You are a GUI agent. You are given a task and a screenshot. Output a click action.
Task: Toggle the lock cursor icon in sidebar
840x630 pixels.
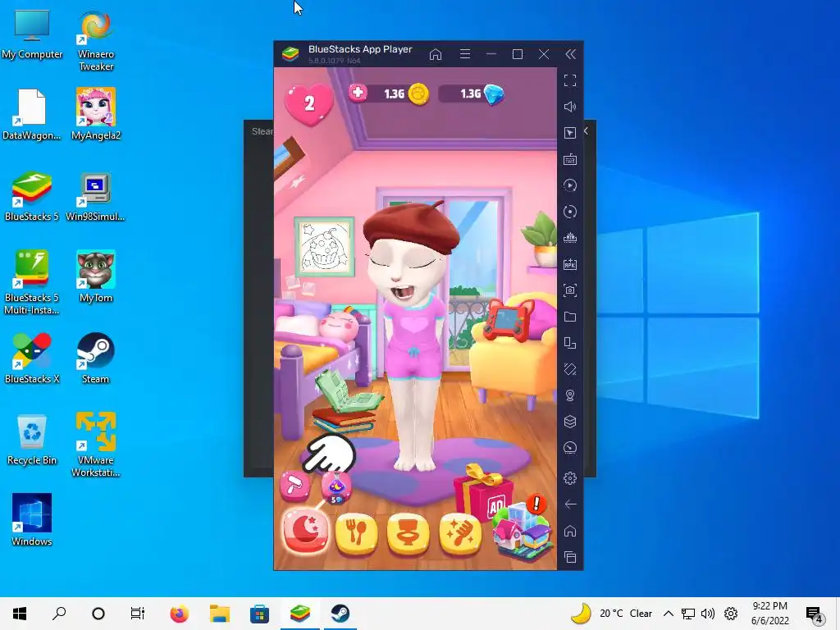coord(570,133)
